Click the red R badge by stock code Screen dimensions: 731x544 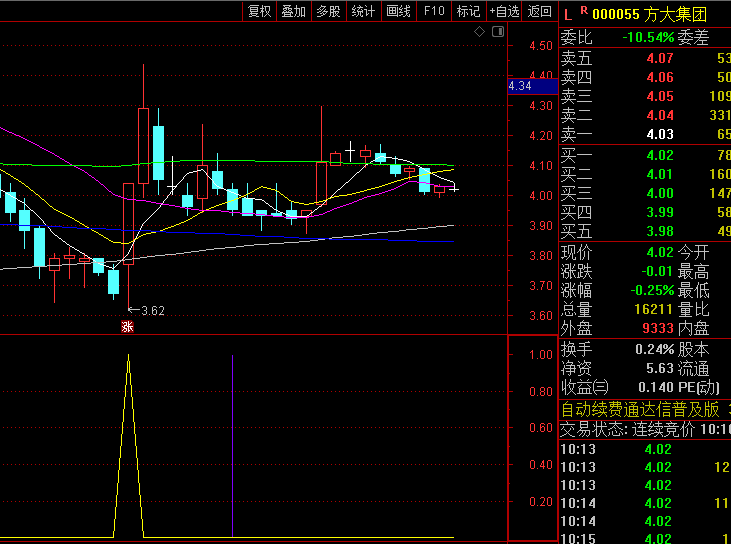tap(584, 10)
